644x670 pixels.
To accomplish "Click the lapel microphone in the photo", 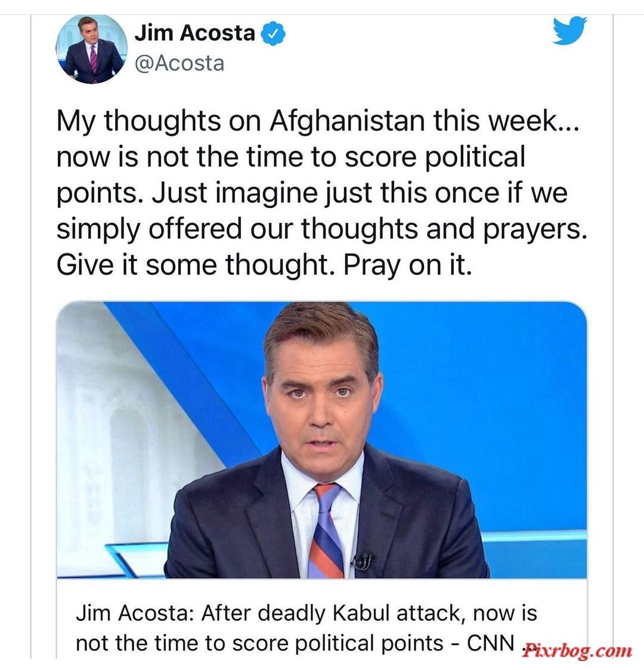I will [x=362, y=561].
